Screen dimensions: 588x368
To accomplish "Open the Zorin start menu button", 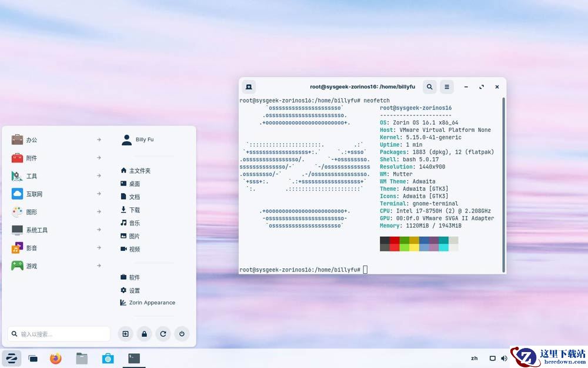I will coord(11,359).
